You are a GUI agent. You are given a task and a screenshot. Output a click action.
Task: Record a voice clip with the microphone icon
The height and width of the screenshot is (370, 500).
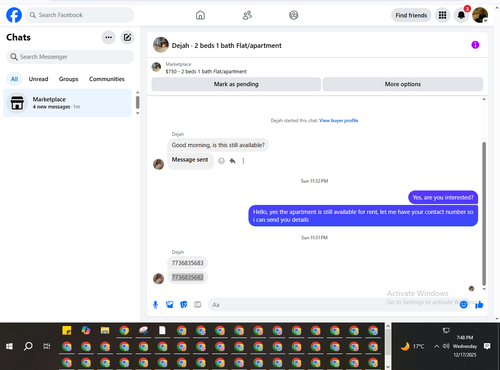(155, 304)
